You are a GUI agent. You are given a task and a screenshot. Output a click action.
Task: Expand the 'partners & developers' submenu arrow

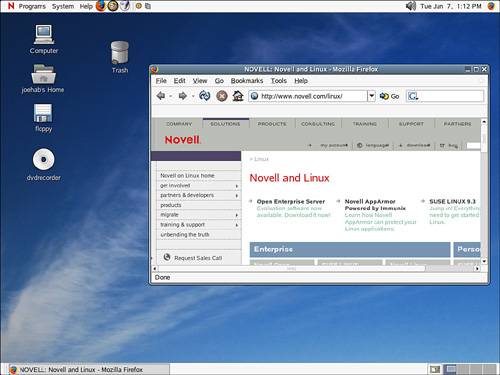(237, 195)
